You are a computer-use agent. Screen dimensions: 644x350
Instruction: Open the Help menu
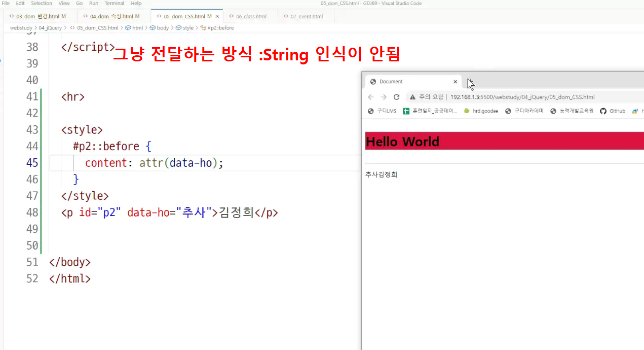pos(136,3)
